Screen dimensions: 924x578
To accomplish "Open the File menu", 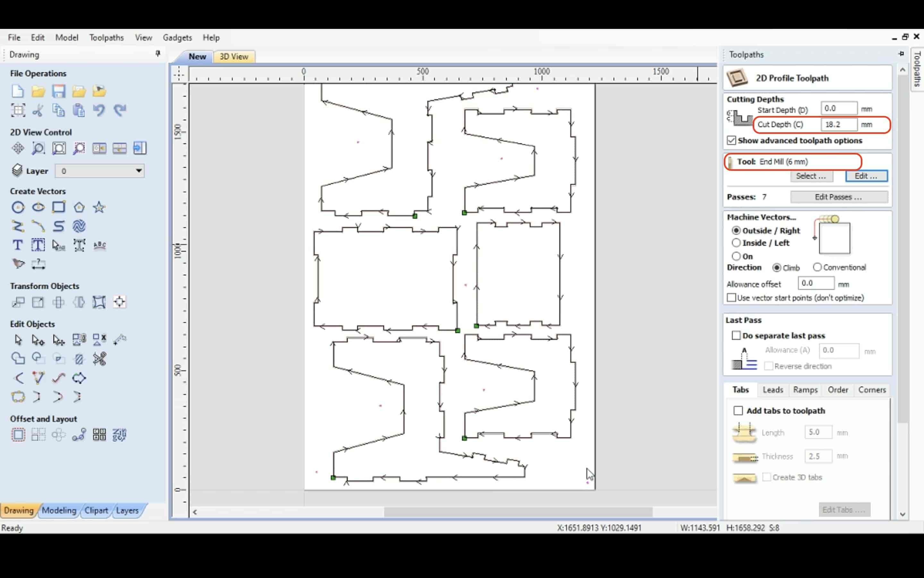I will [14, 38].
